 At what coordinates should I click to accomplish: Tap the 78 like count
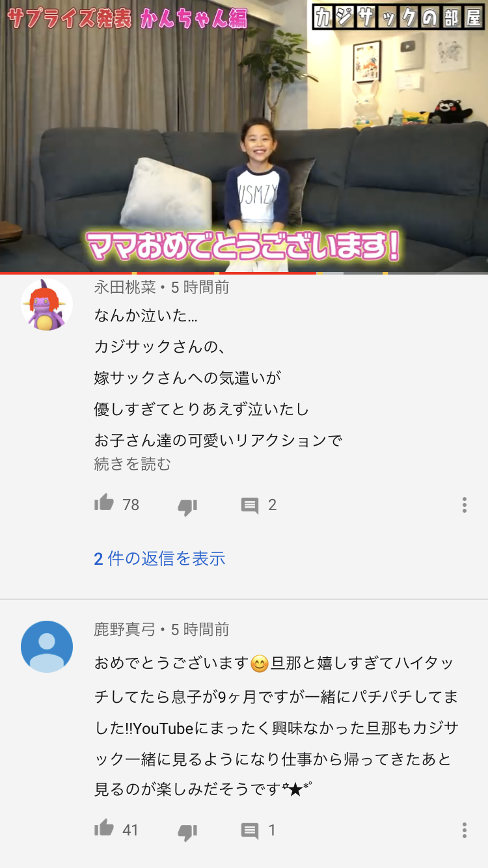coord(131,505)
